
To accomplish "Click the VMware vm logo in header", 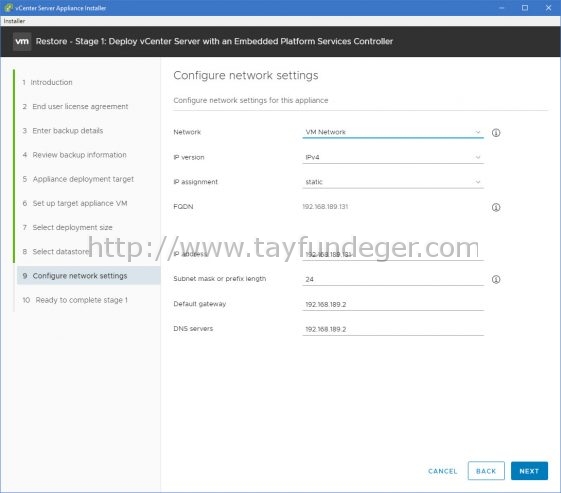I will point(22,42).
